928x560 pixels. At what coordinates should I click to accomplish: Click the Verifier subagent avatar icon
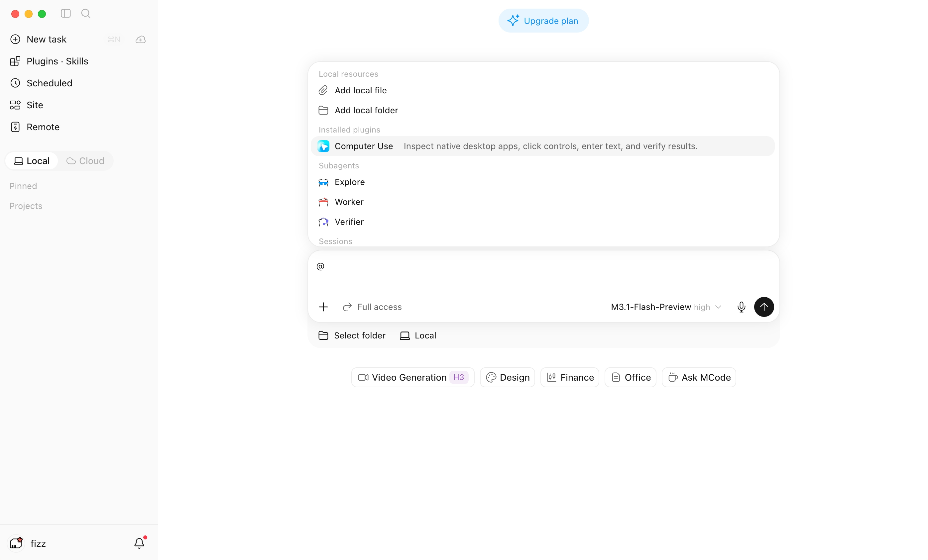pos(323,222)
